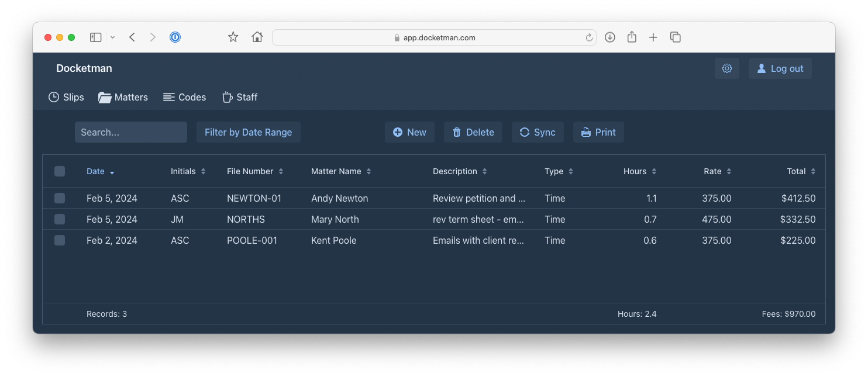Screen dimensions: 868x377
Task: Print the slips list
Action: point(598,132)
